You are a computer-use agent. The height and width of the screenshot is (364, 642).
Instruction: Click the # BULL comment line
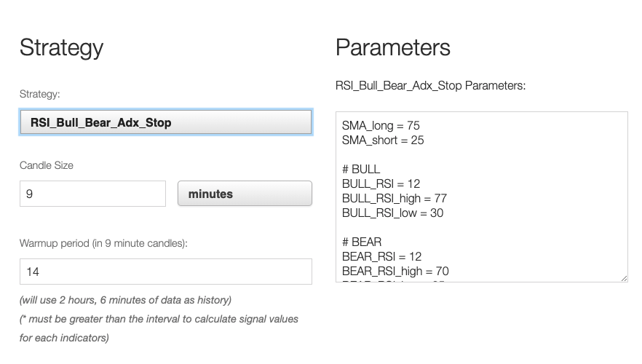click(361, 169)
